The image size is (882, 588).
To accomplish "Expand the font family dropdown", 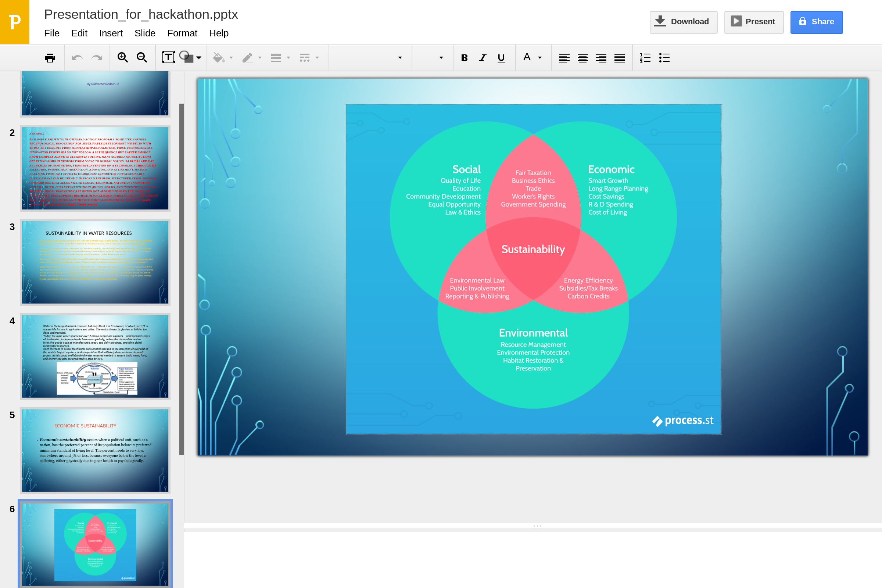I will click(400, 58).
